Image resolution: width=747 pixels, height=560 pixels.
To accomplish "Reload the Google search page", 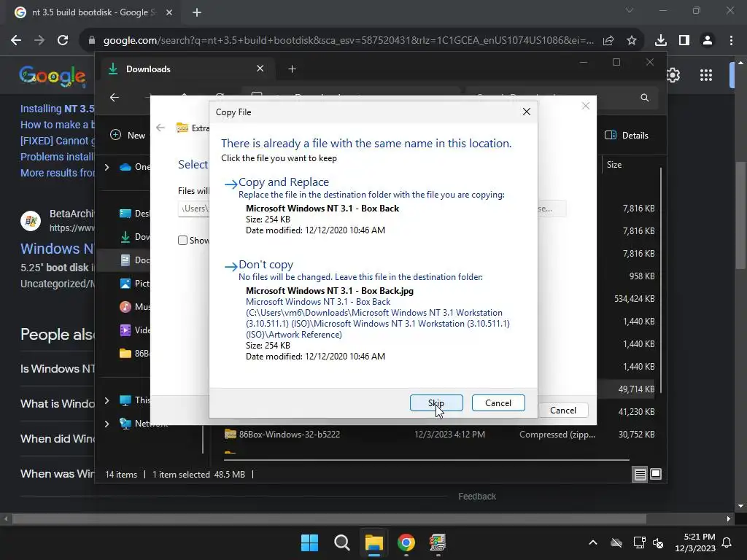I will click(63, 41).
